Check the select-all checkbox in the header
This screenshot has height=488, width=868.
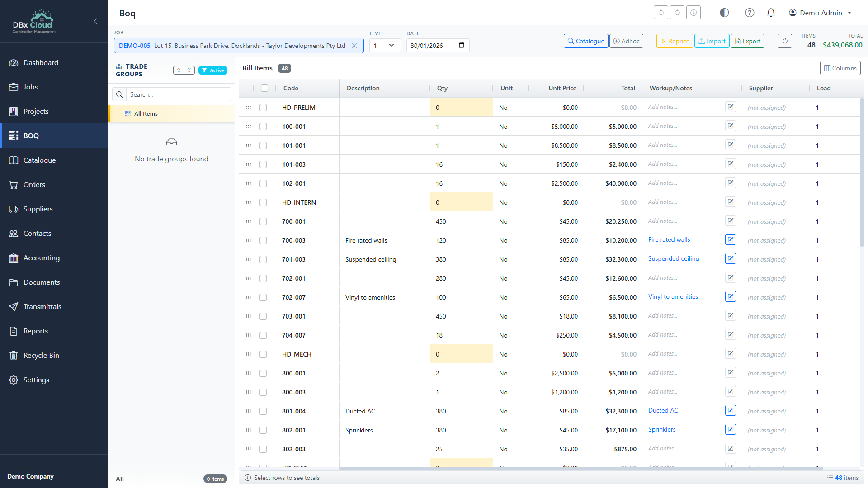264,88
